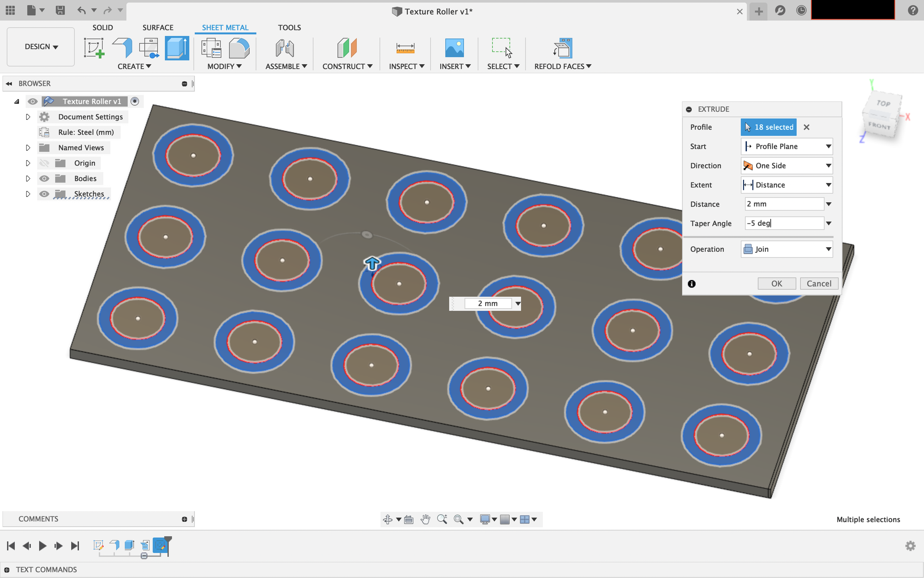This screenshot has width=924, height=578.
Task: Cancel the Extrude dialog
Action: 819,283
